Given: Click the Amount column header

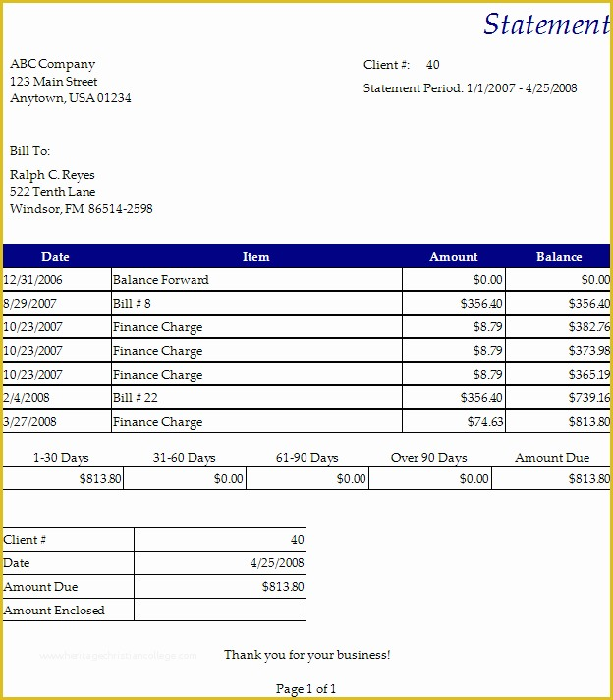Looking at the screenshot, I should coord(454,257).
